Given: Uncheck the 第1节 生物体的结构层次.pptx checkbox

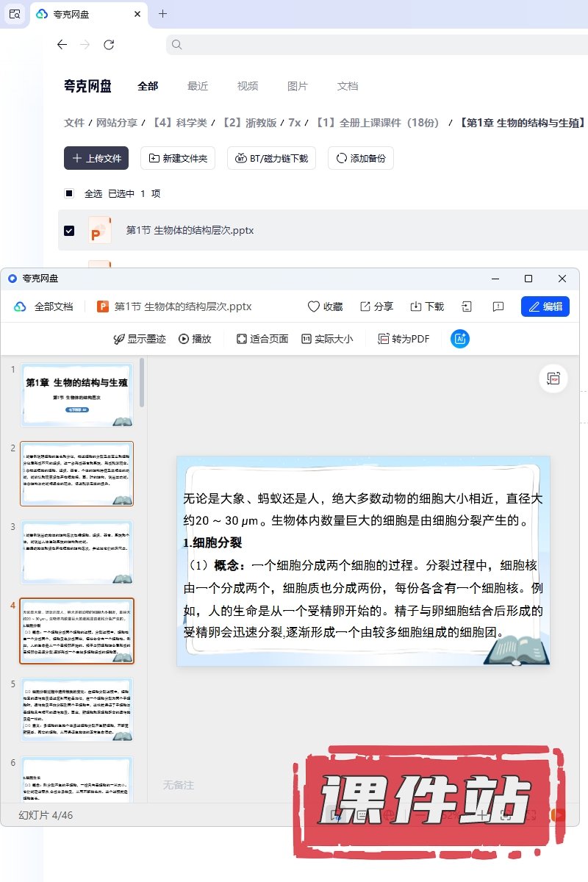Looking at the screenshot, I should [69, 231].
